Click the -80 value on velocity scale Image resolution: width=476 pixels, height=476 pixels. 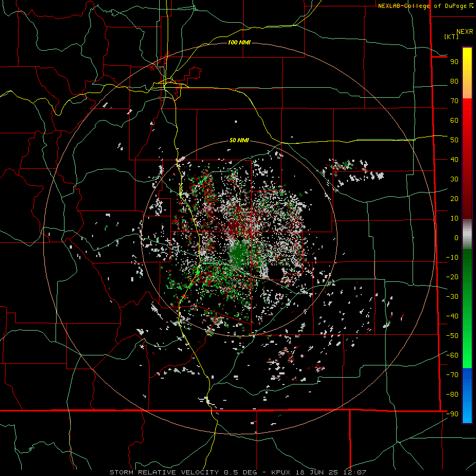tap(452, 395)
